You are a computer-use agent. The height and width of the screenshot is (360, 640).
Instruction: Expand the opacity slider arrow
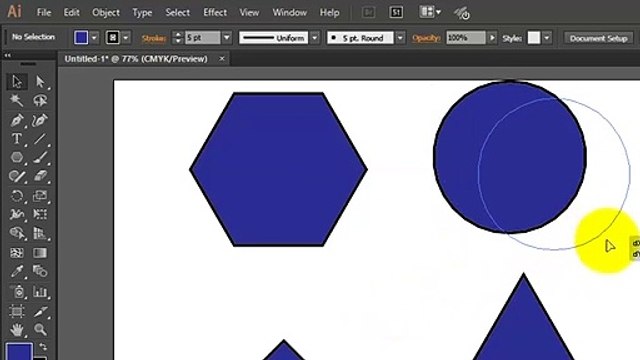[x=492, y=38]
